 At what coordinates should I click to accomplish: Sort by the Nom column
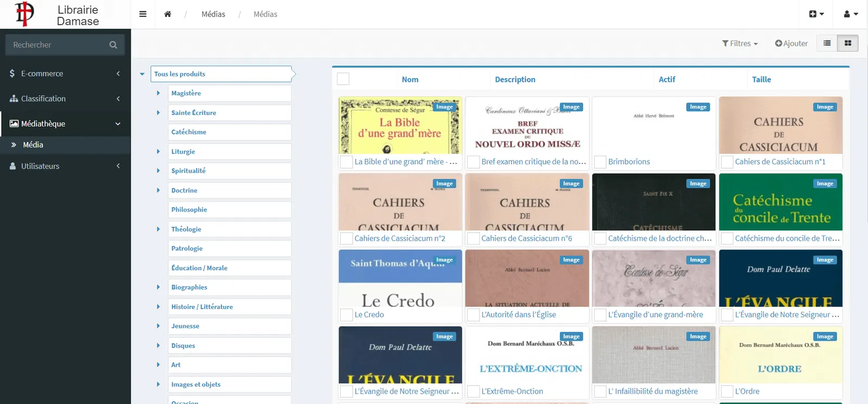click(410, 79)
